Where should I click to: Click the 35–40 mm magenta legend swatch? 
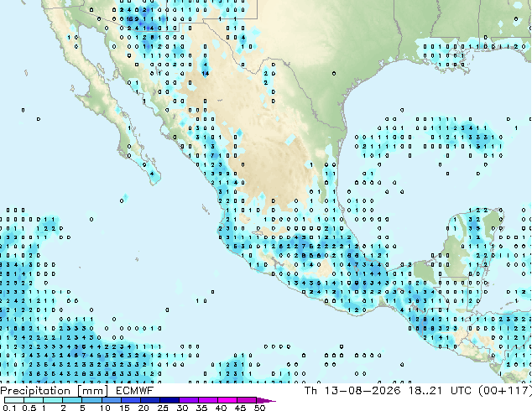(x=208, y=400)
